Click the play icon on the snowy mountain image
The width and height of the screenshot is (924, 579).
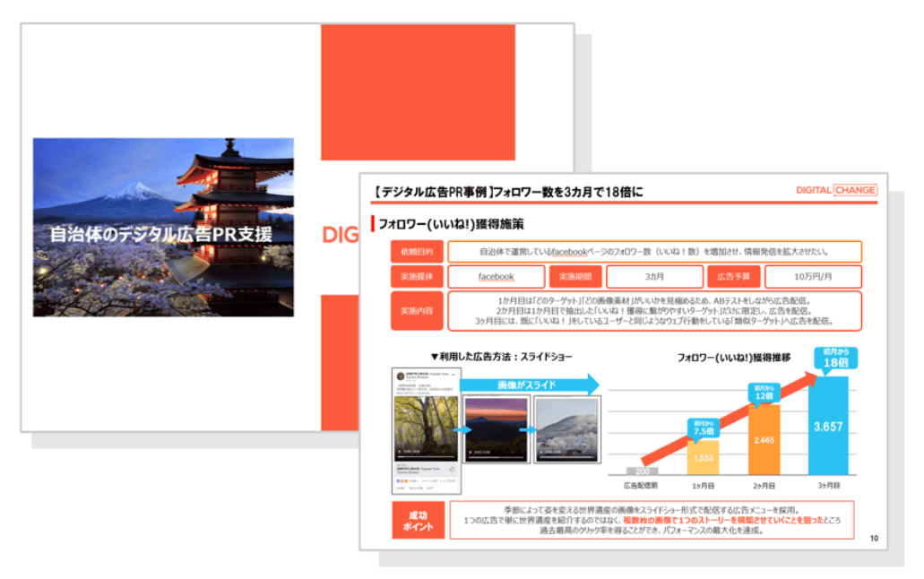tap(540, 452)
